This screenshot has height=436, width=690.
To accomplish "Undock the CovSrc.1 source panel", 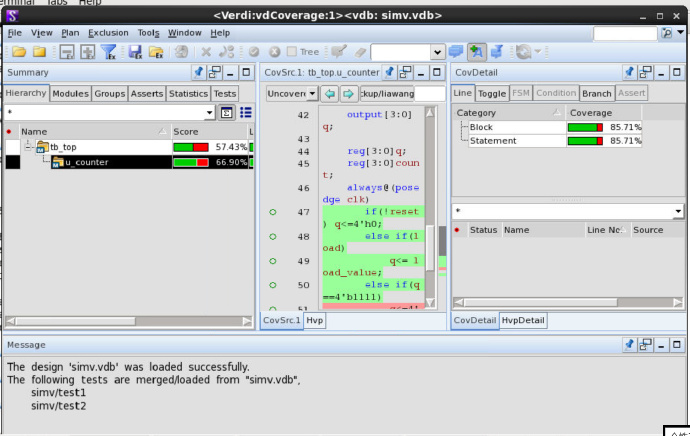I will click(x=405, y=73).
